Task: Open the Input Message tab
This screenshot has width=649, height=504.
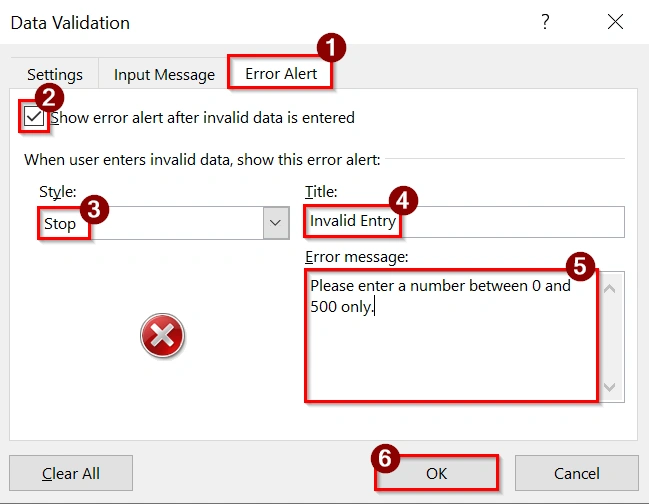Action: tap(164, 75)
